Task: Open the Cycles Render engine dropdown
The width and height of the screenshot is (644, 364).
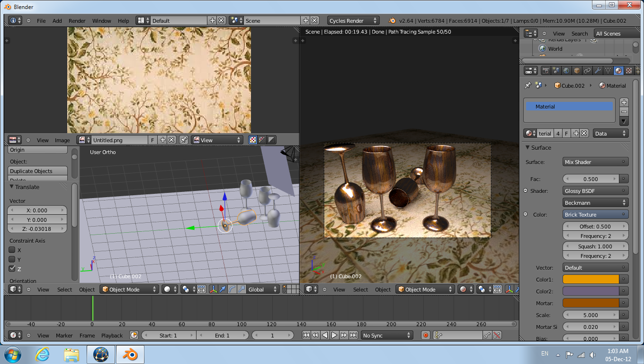Action: click(x=354, y=20)
